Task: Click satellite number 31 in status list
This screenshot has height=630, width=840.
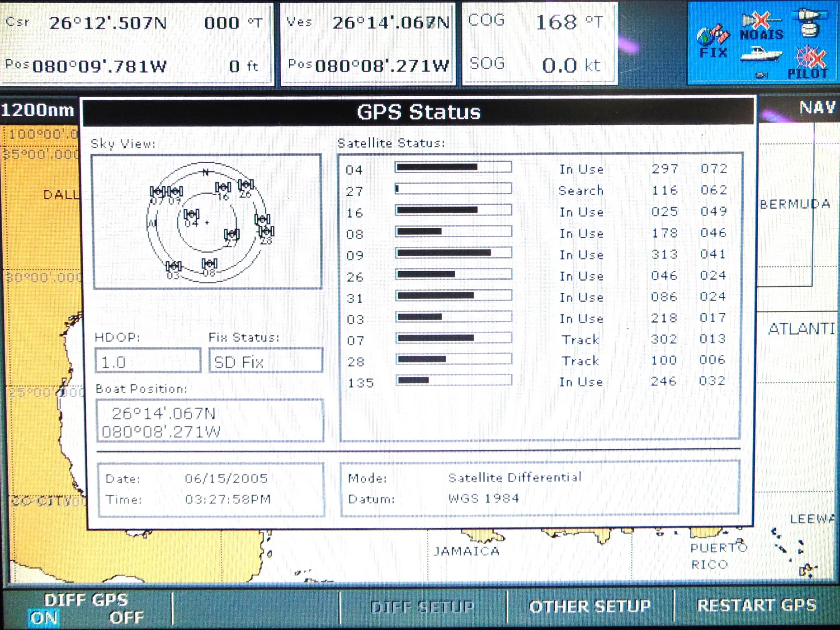Action: 355,299
